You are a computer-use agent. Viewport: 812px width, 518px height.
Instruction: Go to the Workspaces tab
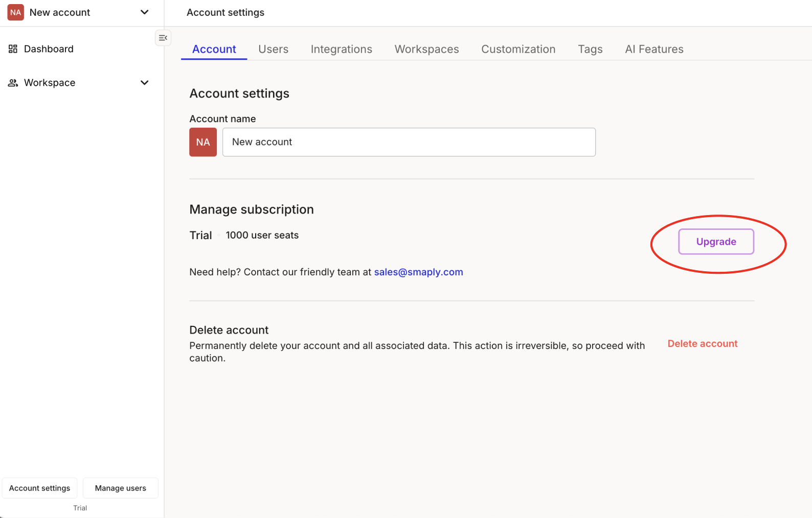tap(426, 49)
